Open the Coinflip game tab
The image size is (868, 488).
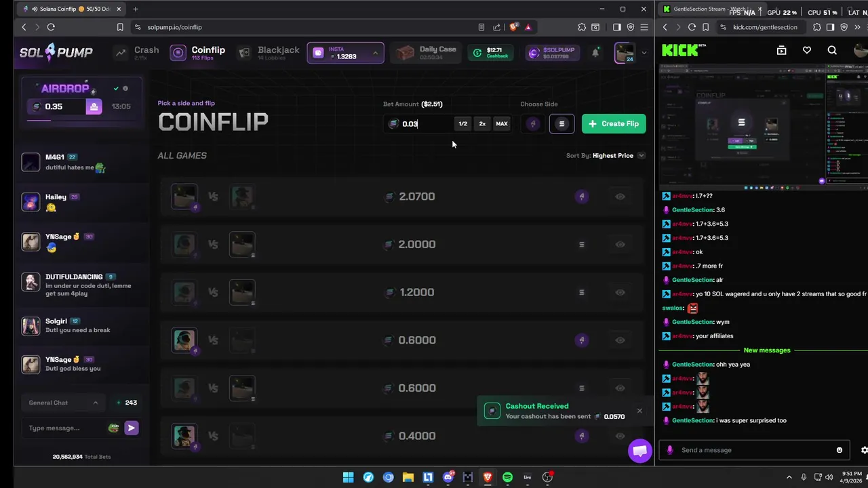pyautogui.click(x=198, y=53)
